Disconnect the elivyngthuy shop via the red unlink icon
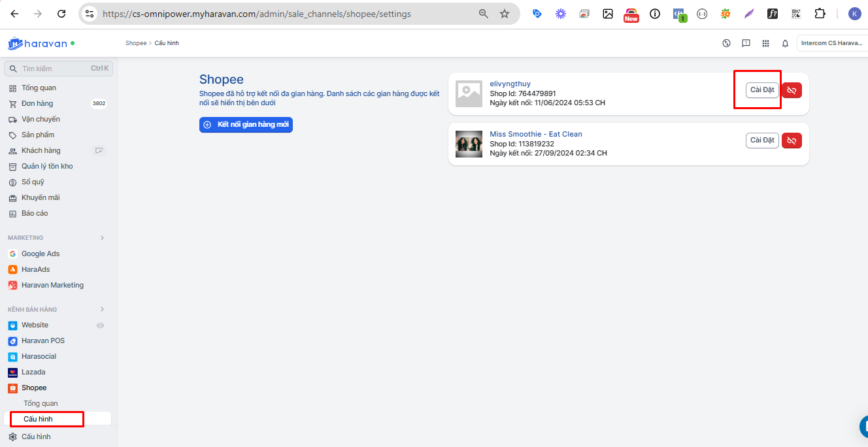The image size is (868, 447). 792,90
